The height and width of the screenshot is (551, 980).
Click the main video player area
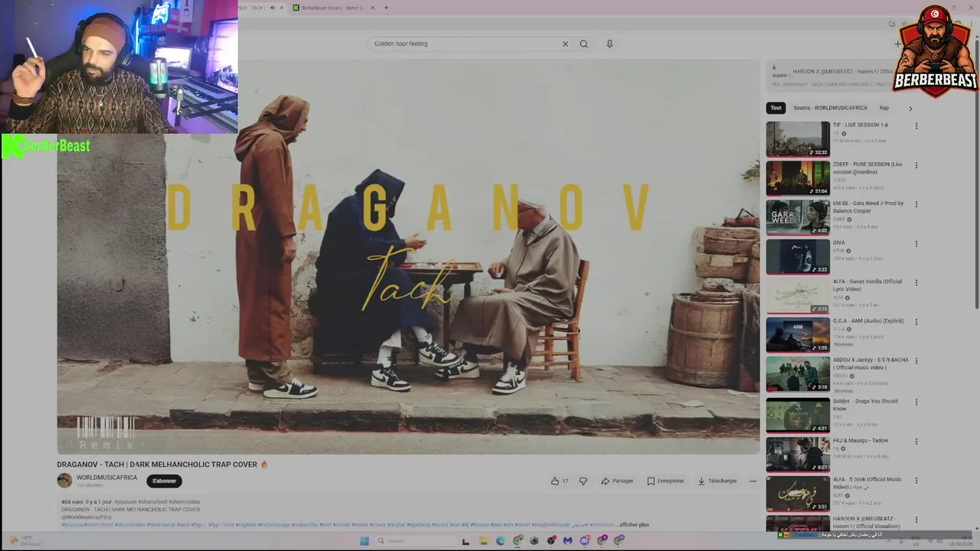coord(408,256)
